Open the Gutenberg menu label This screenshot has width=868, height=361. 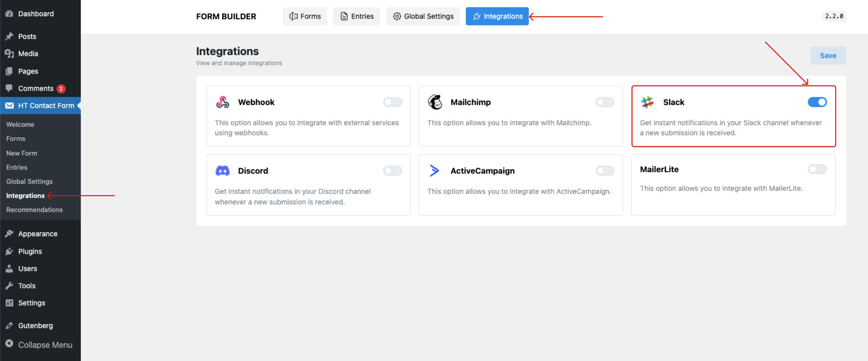point(35,326)
